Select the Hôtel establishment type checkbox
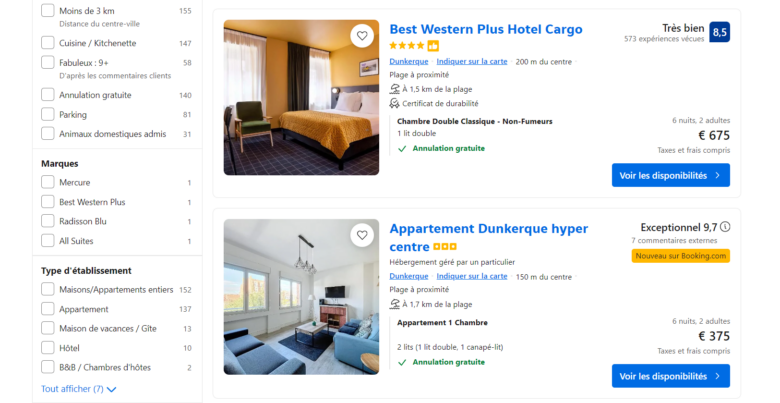The image size is (780, 403). [x=48, y=348]
